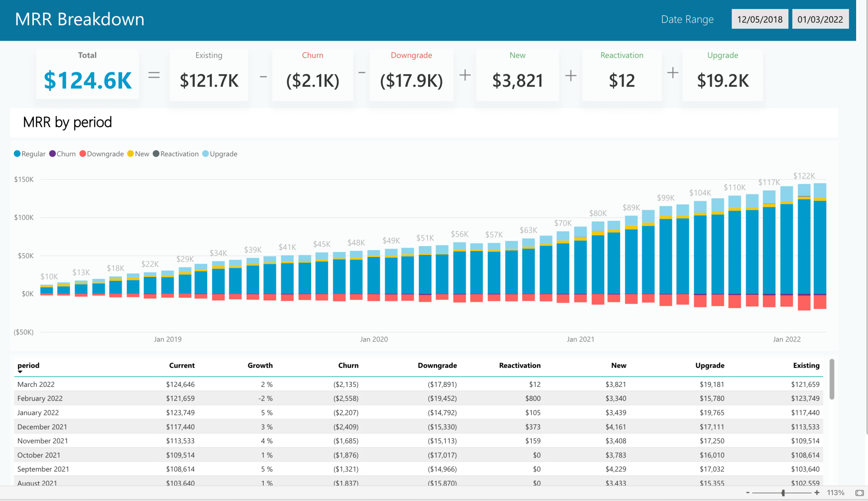Screen dimensions: 868x501
Task: Click the zoom slider handle near 113%
Action: tap(782, 493)
